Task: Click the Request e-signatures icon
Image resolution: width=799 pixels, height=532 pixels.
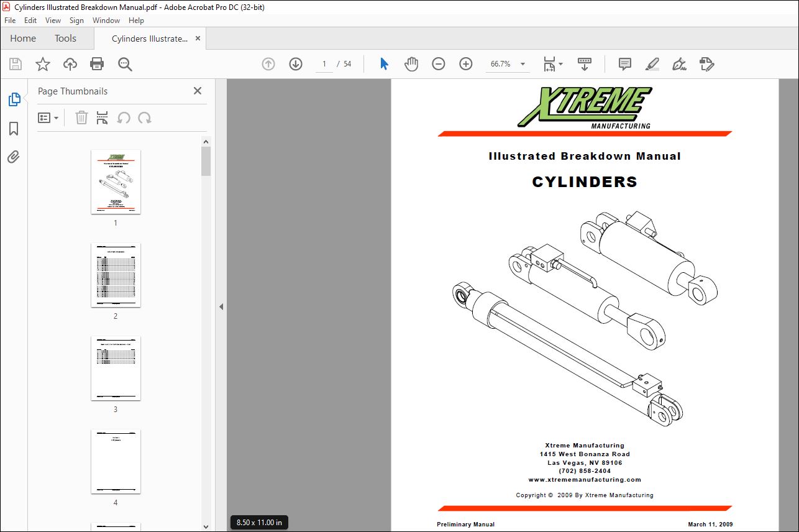Action: point(707,64)
